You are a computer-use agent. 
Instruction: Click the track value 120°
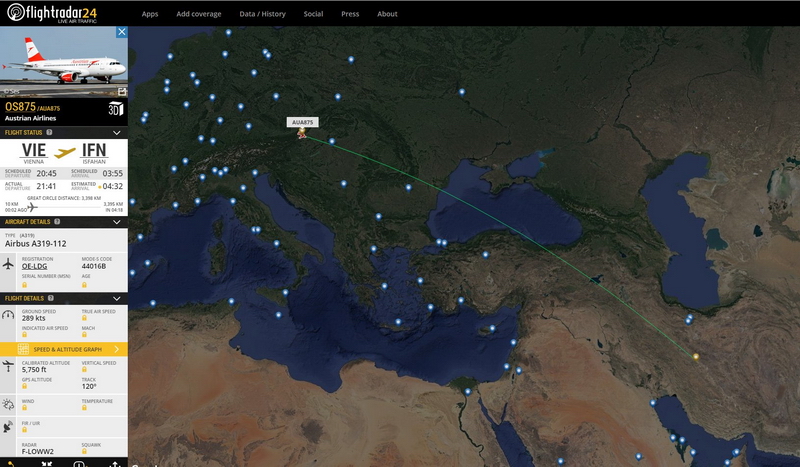(89, 386)
